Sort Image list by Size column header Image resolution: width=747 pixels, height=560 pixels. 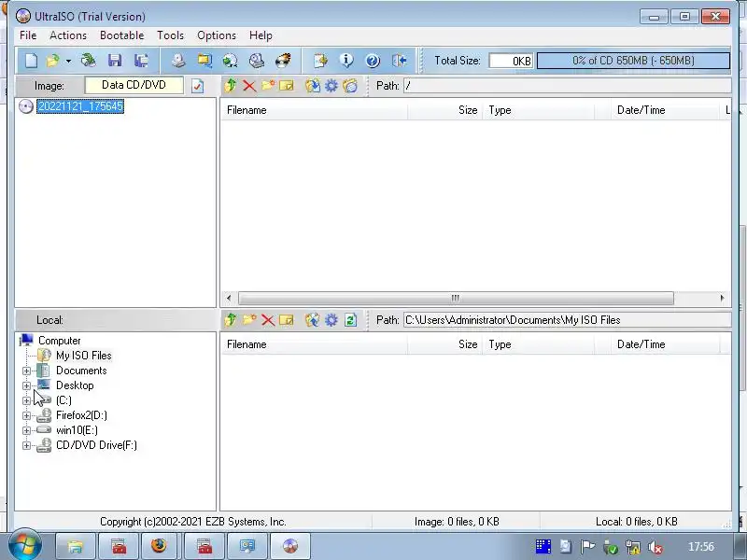(x=445, y=110)
